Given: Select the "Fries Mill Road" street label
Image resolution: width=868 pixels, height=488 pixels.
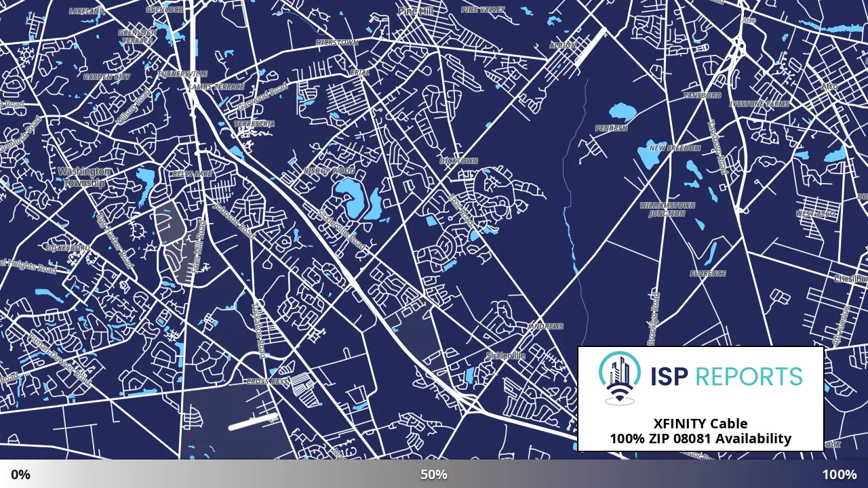Looking at the screenshot, I should 200,247.
